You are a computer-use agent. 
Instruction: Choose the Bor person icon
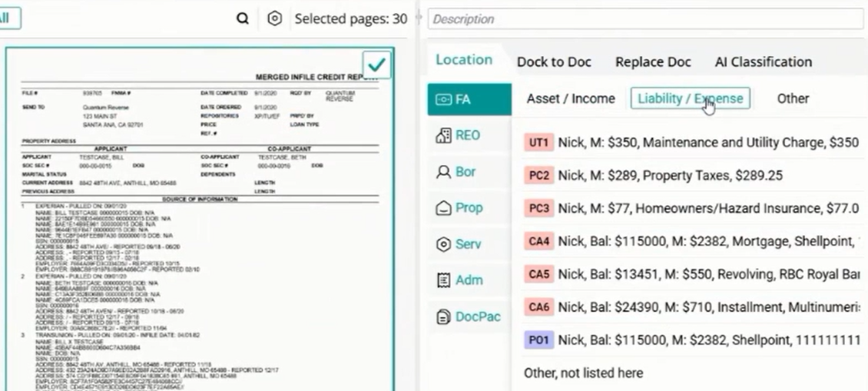(x=443, y=172)
